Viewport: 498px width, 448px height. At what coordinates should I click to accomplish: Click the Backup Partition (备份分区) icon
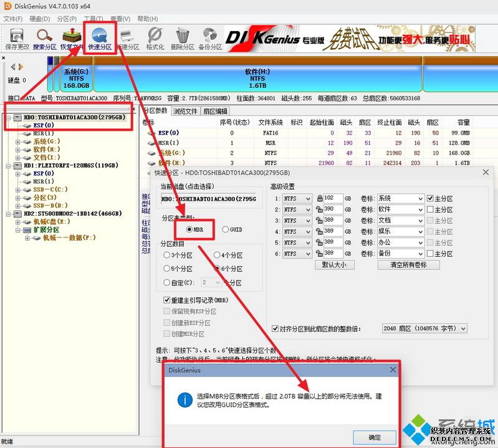(210, 39)
